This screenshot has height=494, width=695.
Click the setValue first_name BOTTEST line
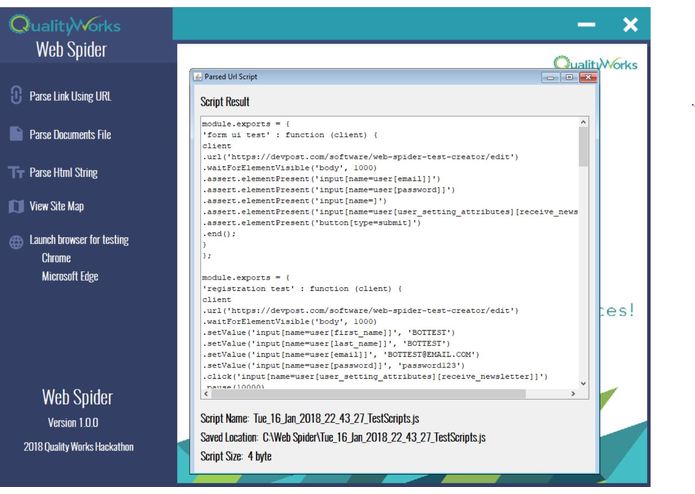tap(328, 332)
